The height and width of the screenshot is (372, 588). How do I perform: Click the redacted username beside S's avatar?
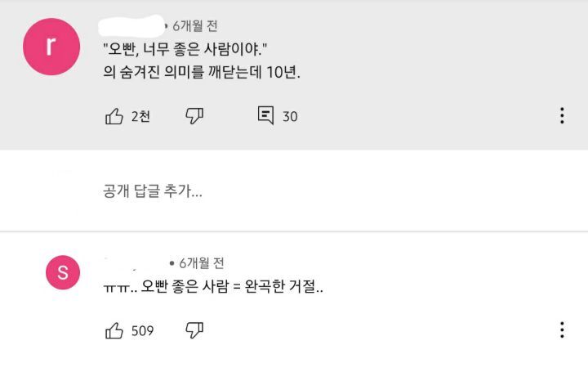pos(135,262)
